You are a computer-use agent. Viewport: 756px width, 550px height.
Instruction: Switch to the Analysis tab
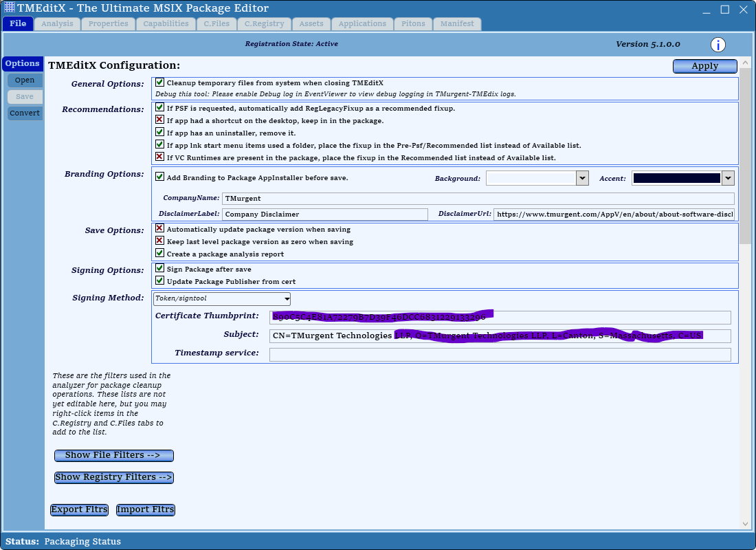pyautogui.click(x=57, y=24)
